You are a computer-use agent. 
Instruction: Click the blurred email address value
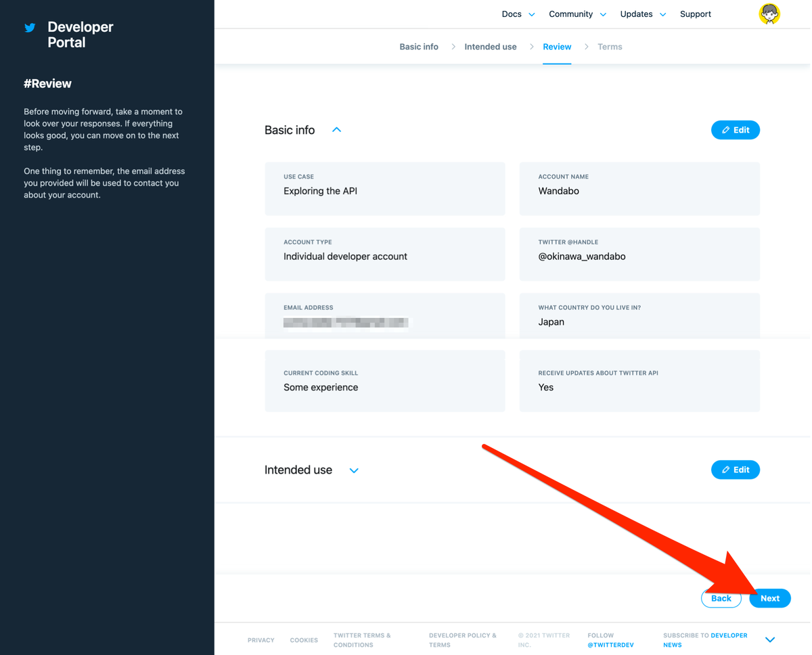[x=346, y=323]
